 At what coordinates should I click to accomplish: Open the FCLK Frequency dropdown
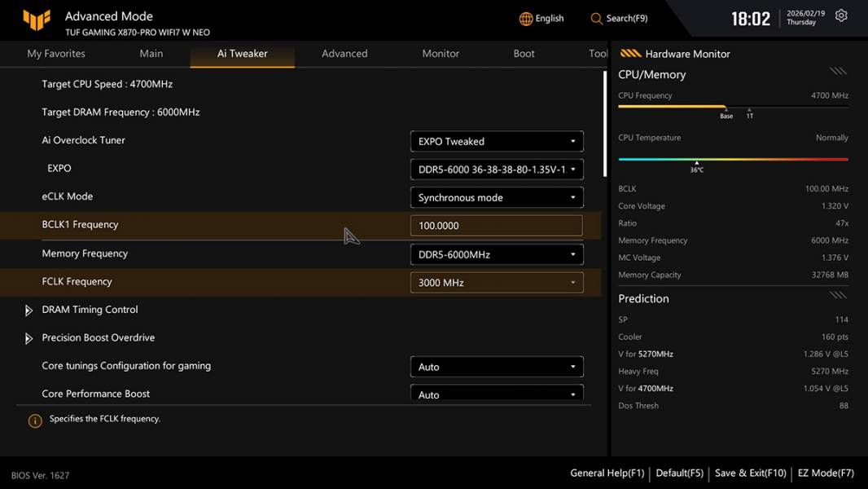coord(496,283)
